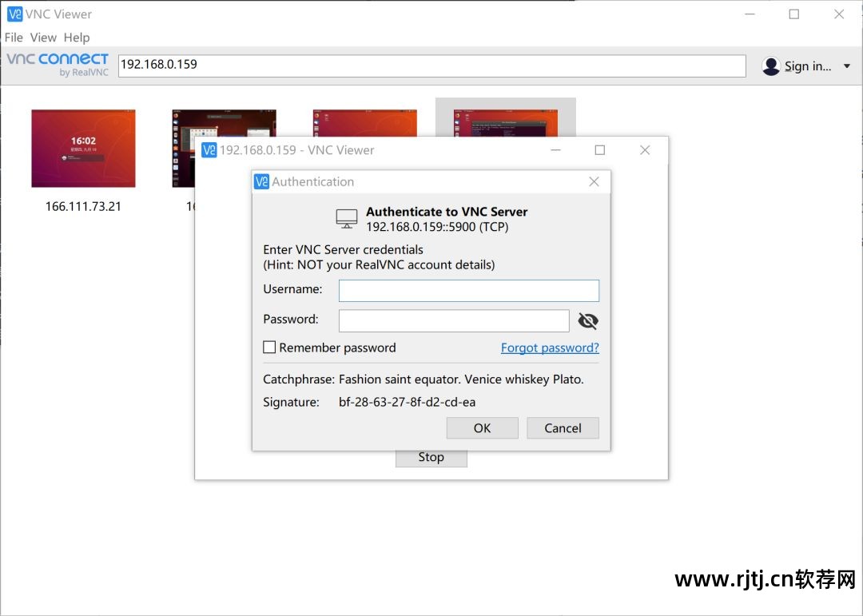Click the VNC icon in Authentication dialog title
The width and height of the screenshot is (863, 616).
(x=262, y=181)
